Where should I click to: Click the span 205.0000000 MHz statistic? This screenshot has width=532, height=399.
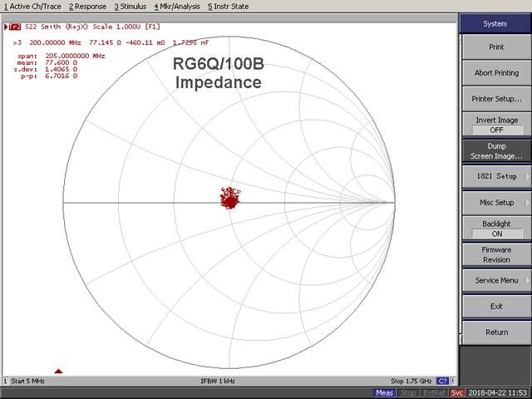(61, 56)
